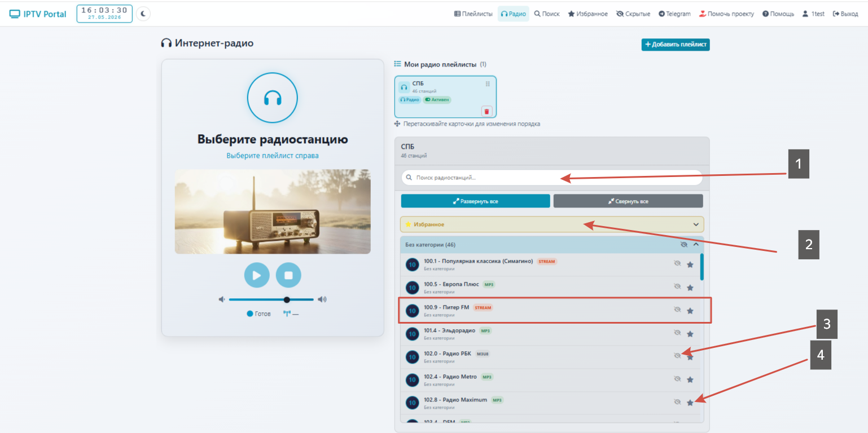Viewport: 868px width, 433px height.
Task: Click the 101.4 Эльдорадио station logo
Action: (413, 334)
